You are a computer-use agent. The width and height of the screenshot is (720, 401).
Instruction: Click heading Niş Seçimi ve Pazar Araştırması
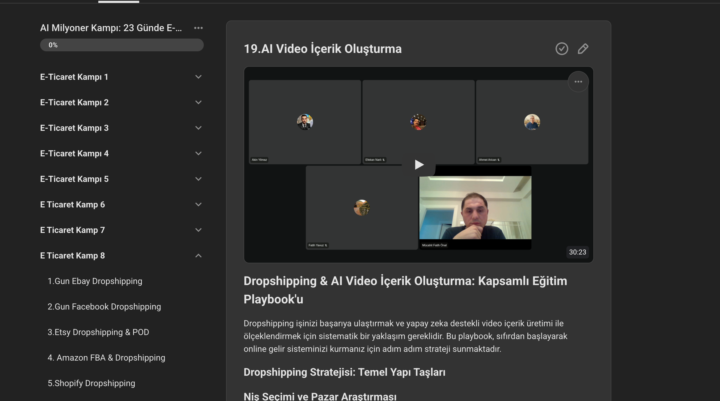click(x=320, y=396)
